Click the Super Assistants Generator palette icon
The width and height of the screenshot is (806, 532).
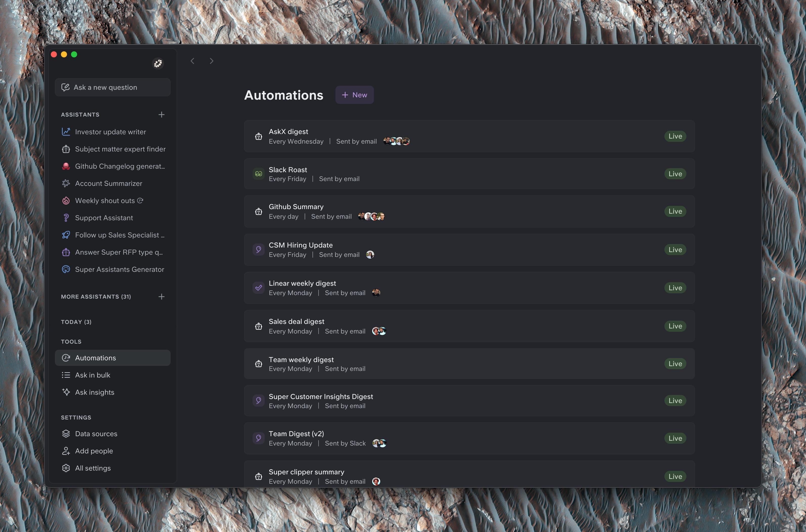[x=66, y=269]
